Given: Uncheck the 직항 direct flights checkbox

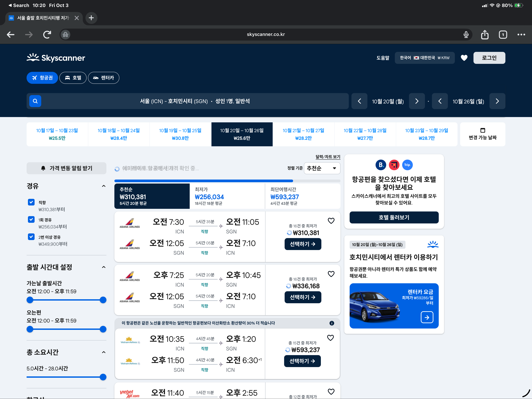Looking at the screenshot, I should [x=31, y=202].
